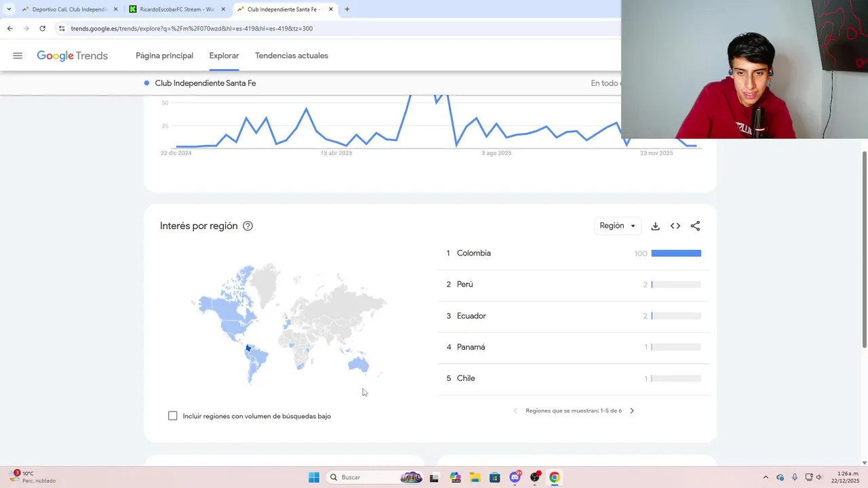The width and height of the screenshot is (868, 488).
Task: Click the network status tray icon
Action: (808, 477)
